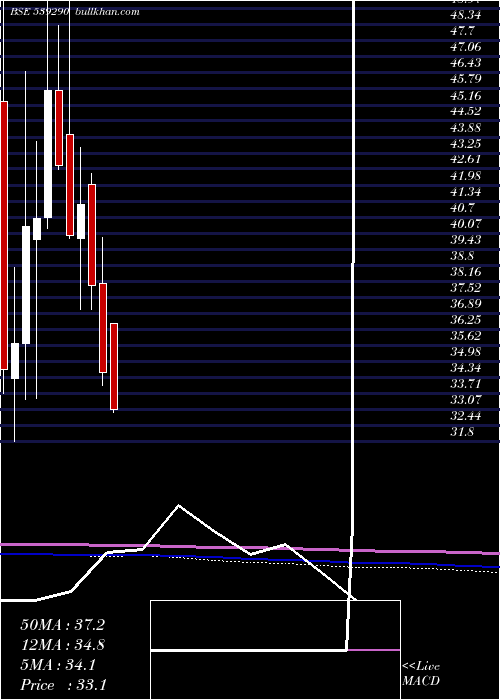Select the 40.07 price axis label
The width and height of the screenshot is (500, 700).
click(x=466, y=224)
